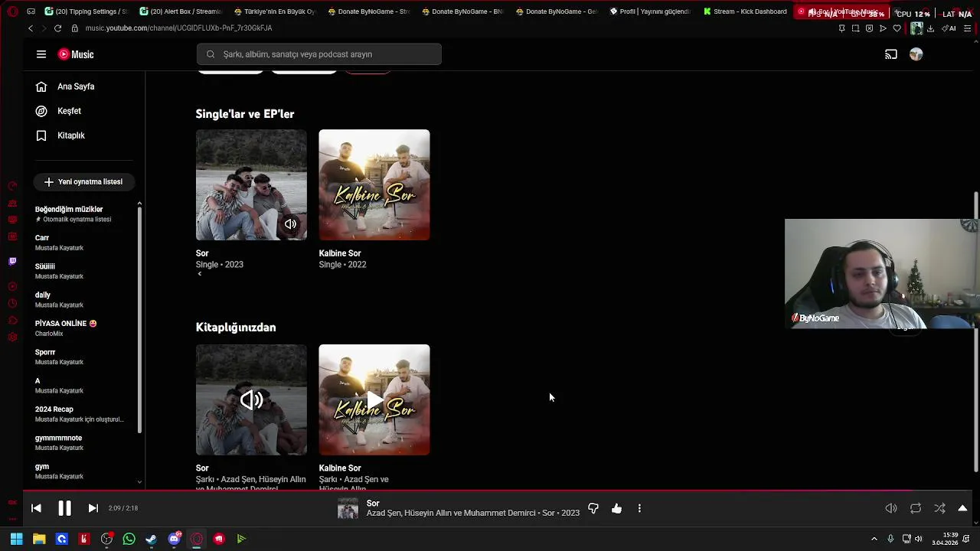Play the Sor song thumbnail in Kitaplığınızdan
The width and height of the screenshot is (980, 551).
tap(251, 399)
